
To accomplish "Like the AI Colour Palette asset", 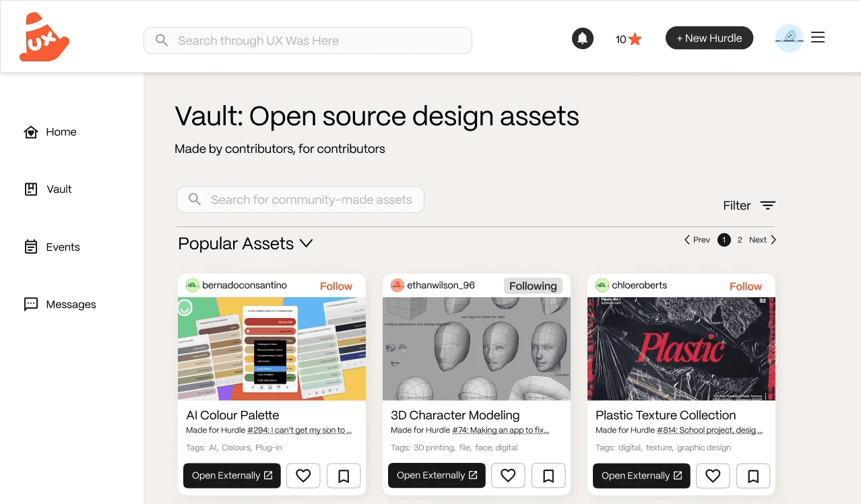I will (x=303, y=476).
